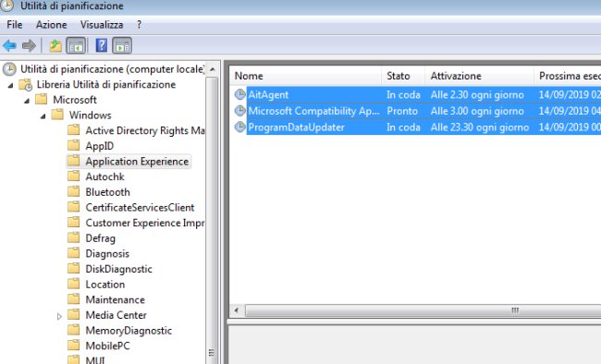Viewport: 601px width, 364px height.
Task: Collapse the Windows tree node
Action: pyautogui.click(x=43, y=116)
